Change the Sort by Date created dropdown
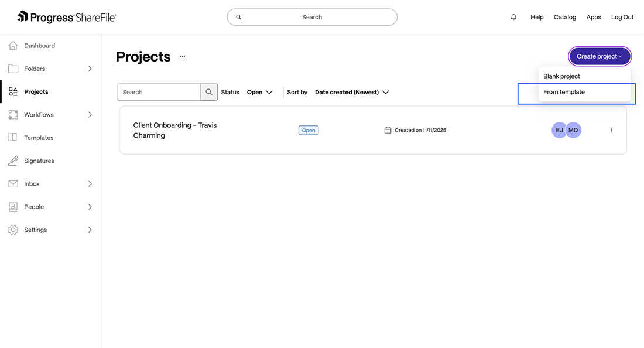This screenshot has height=348, width=644. (x=352, y=92)
